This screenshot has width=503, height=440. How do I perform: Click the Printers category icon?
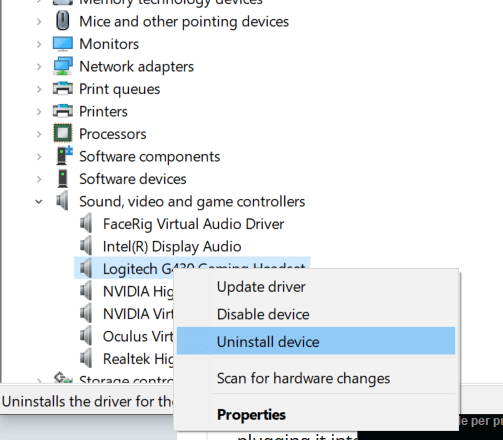coord(63,111)
